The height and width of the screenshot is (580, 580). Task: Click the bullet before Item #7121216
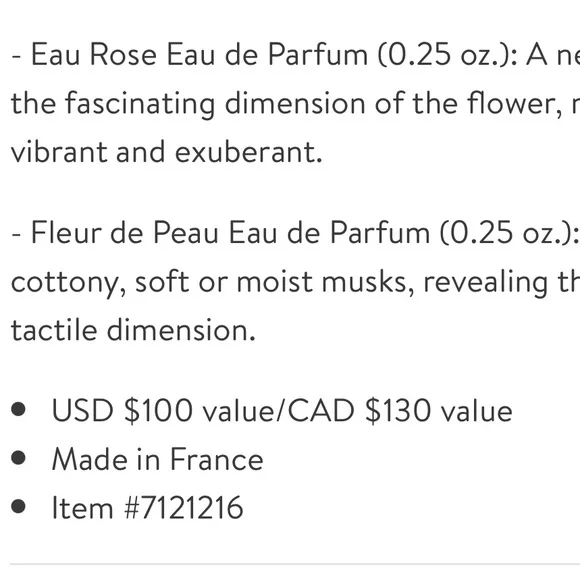18,506
